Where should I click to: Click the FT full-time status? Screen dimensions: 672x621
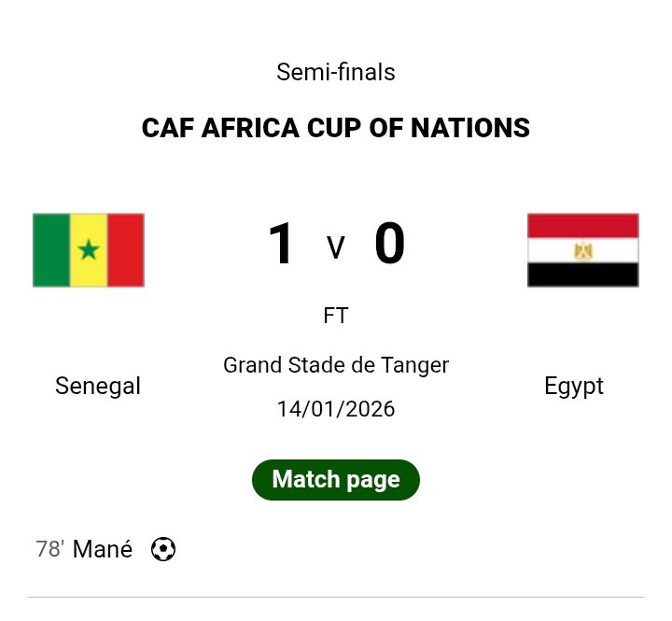point(336,316)
